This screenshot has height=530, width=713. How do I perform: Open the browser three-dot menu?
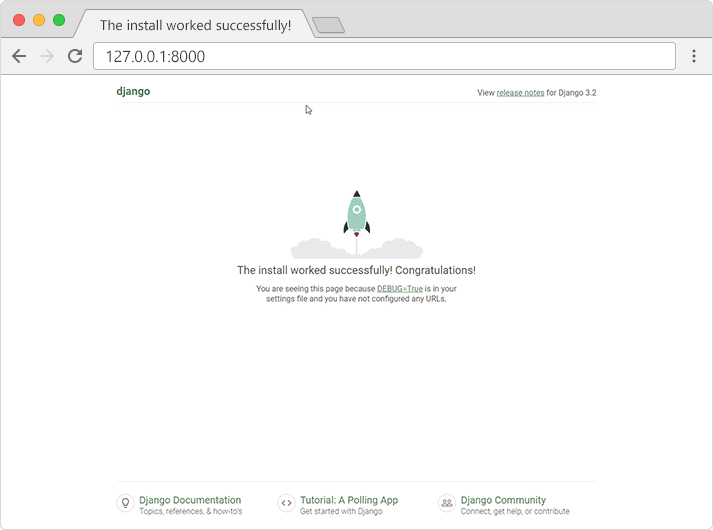693,56
